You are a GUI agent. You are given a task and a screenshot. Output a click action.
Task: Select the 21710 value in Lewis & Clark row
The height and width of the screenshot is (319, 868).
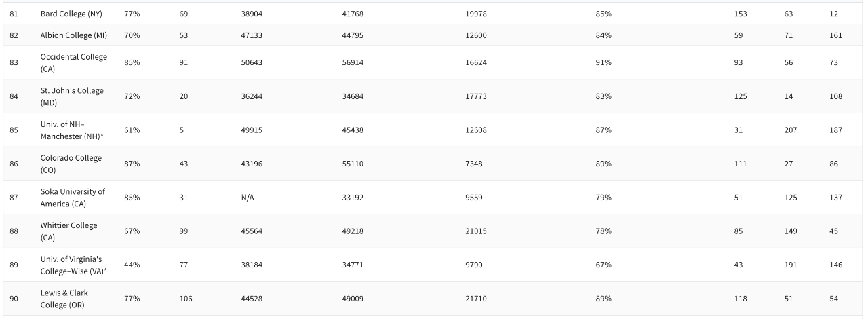click(x=476, y=299)
